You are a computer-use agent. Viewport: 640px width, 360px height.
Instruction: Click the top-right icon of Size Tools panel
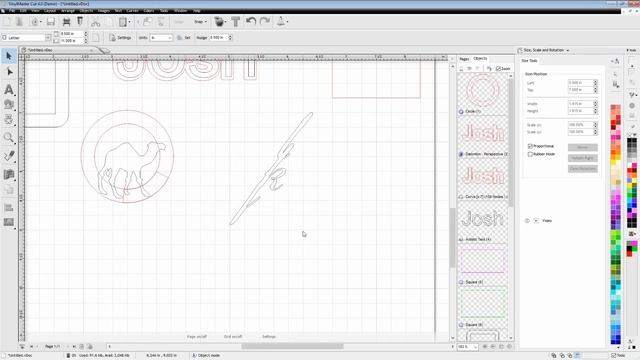[616, 61]
